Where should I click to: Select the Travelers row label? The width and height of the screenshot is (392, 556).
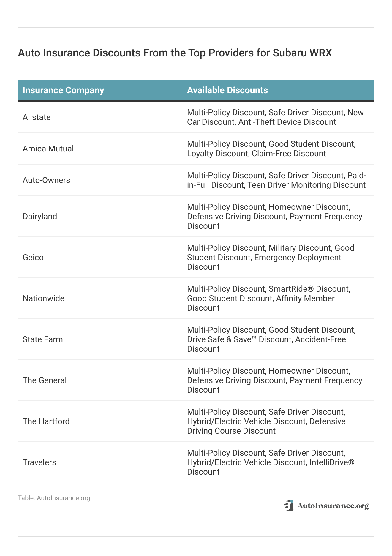[39, 462]
